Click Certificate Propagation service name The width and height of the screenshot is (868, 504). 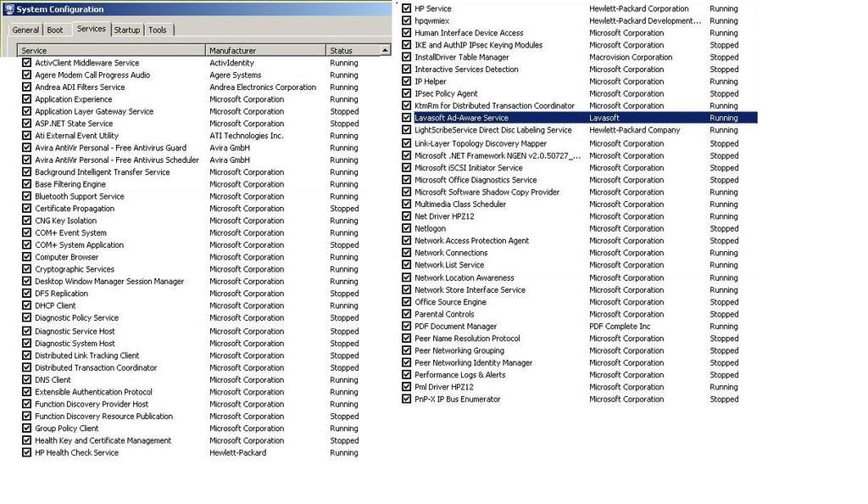(75, 208)
